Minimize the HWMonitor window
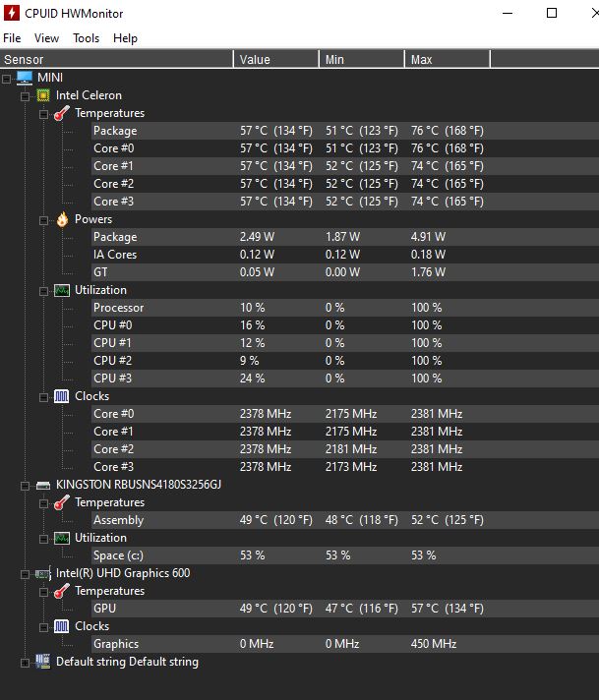Viewport: 599px width, 700px height. (x=508, y=14)
